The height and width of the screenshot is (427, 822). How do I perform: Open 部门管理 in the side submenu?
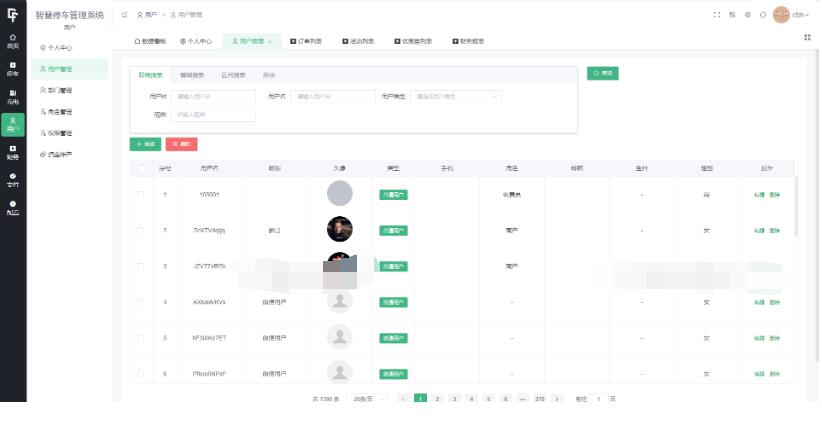click(x=69, y=91)
